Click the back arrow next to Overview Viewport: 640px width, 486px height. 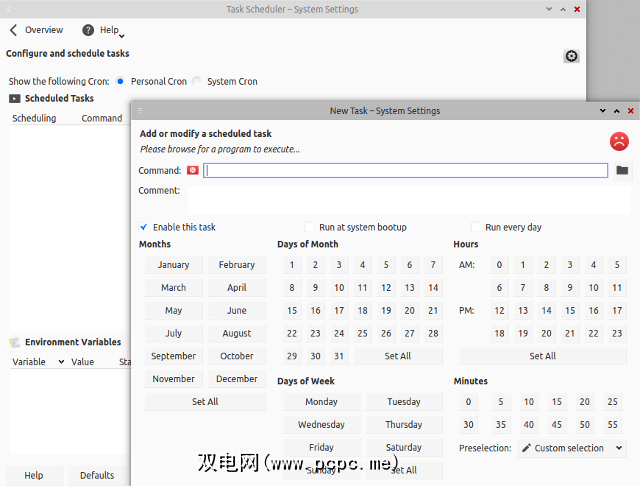coord(13,30)
